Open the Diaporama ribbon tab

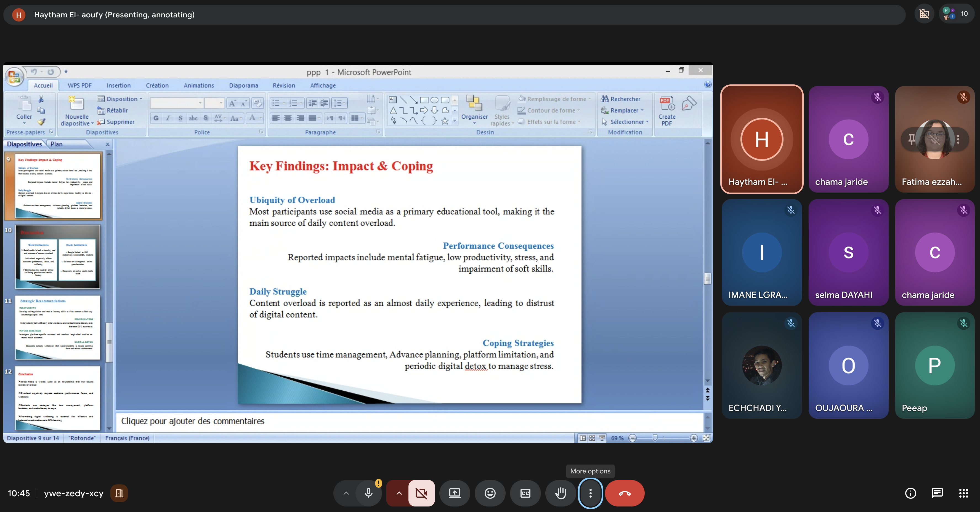[243, 86]
